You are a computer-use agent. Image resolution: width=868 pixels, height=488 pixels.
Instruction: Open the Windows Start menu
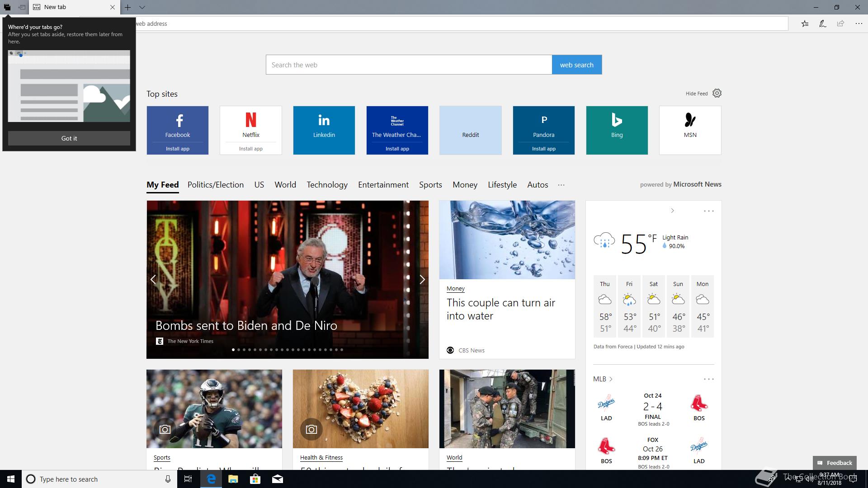(11, 479)
